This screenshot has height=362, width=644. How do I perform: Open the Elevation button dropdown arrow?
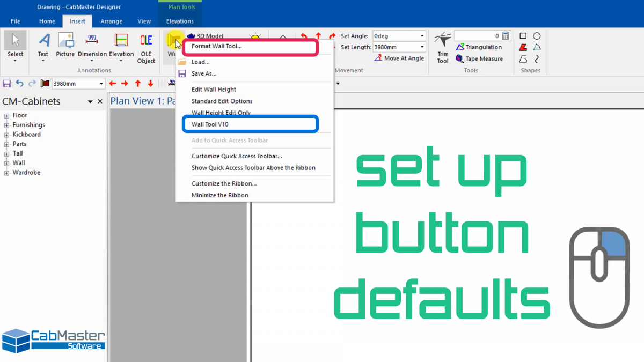pos(121,61)
